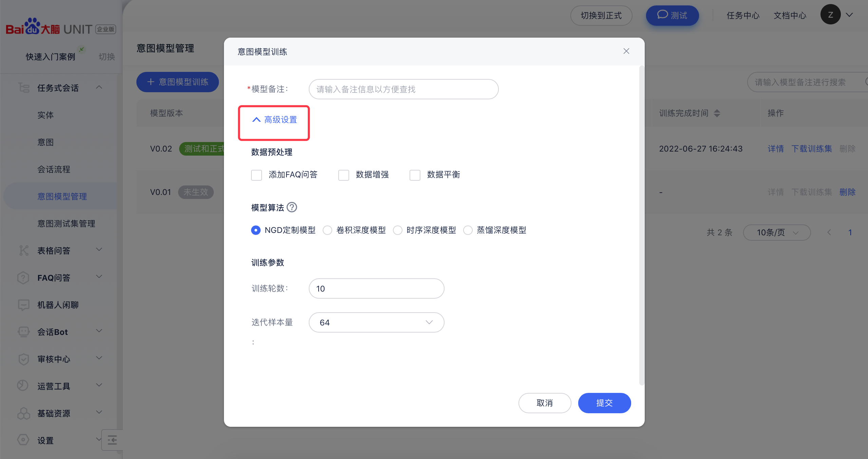The image size is (868, 459).
Task: Open the 迭代样本量 dropdown showing 64
Action: click(x=376, y=322)
